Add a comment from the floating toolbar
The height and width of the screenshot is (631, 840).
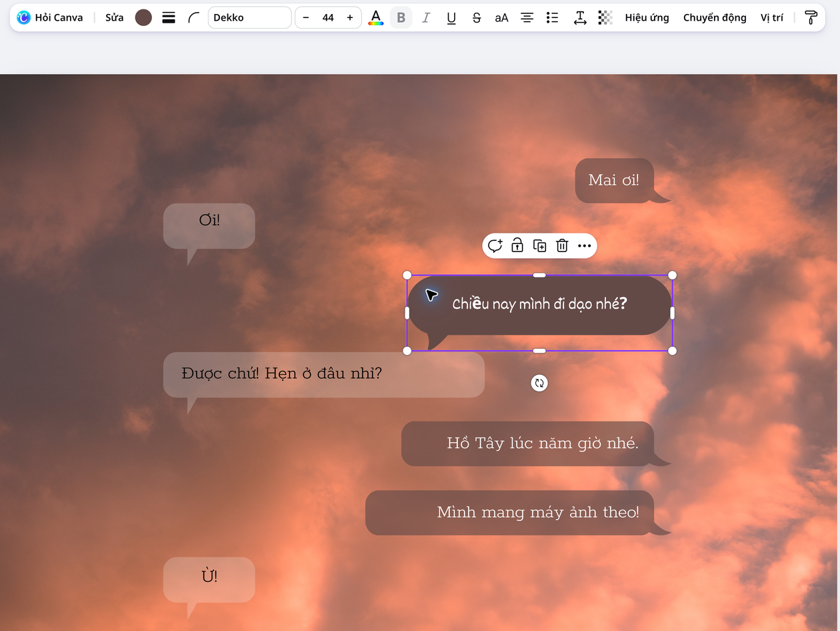(x=495, y=246)
